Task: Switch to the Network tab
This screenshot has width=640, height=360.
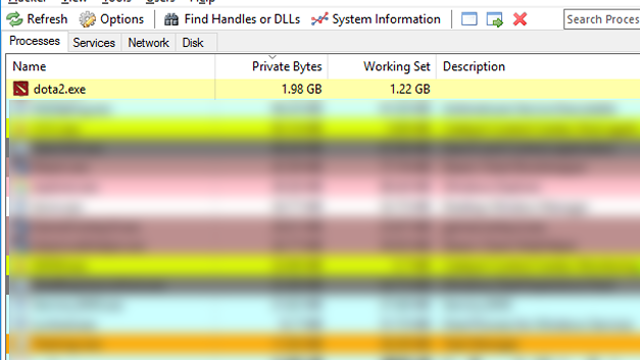Action: click(149, 43)
